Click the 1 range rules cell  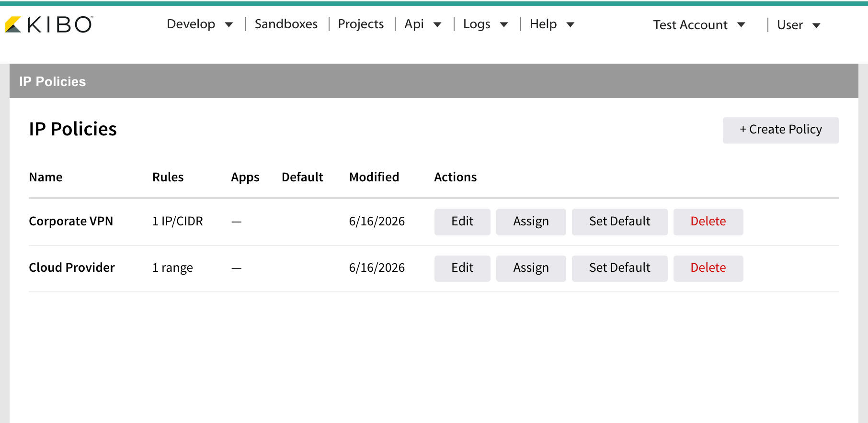tap(172, 267)
